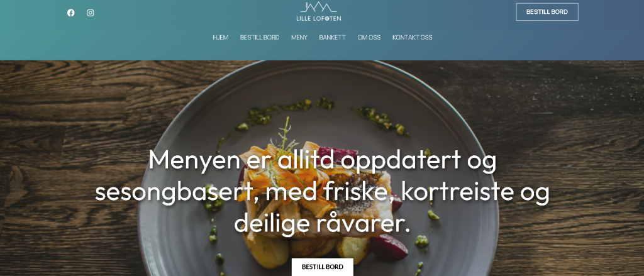Image resolution: width=644 pixels, height=276 pixels.
Task: Click the outlined BESTILL BORD header button
Action: 547,12
